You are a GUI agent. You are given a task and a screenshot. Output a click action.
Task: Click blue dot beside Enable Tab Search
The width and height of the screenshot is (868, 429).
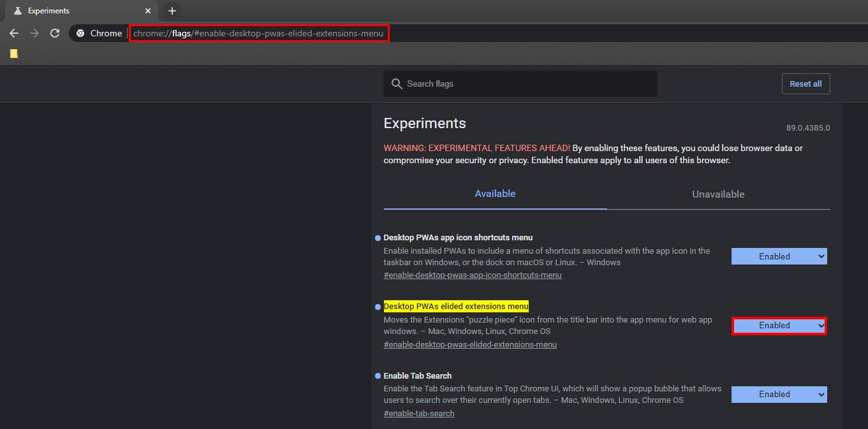coord(378,376)
